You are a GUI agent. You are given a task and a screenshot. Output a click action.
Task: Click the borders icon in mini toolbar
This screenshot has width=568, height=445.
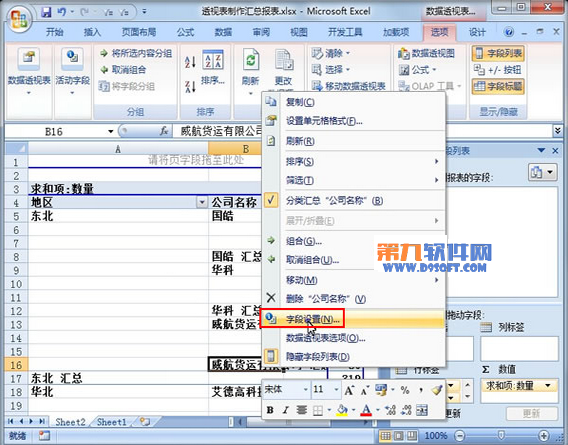317,410
